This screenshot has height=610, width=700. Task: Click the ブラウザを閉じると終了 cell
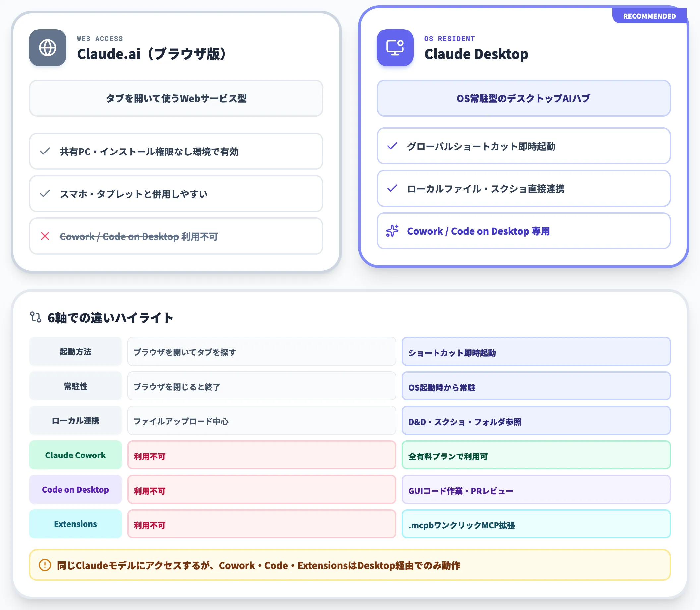point(262,386)
